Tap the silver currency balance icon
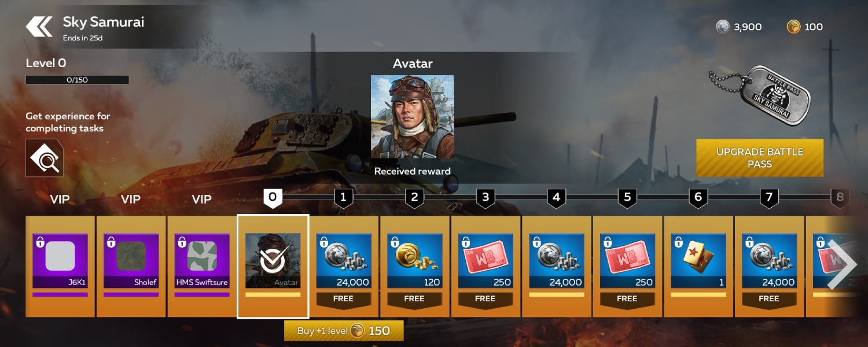 coord(723,27)
